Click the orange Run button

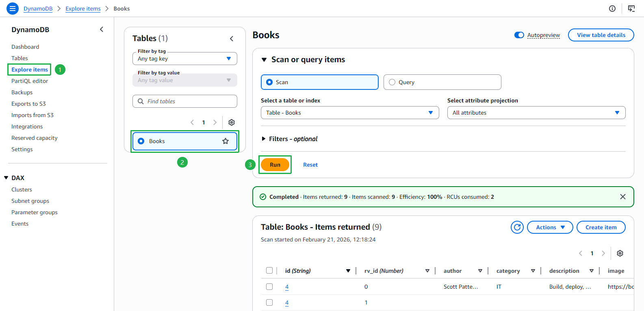click(x=275, y=165)
